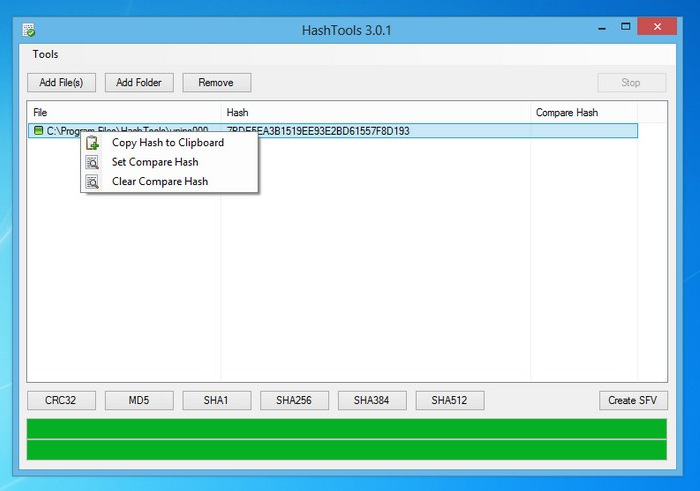
Task: Select the C:\Program Files file path entry
Action: [x=127, y=130]
